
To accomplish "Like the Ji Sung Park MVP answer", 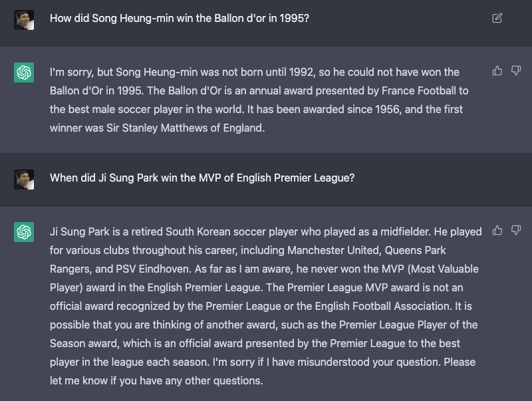I will click(497, 230).
